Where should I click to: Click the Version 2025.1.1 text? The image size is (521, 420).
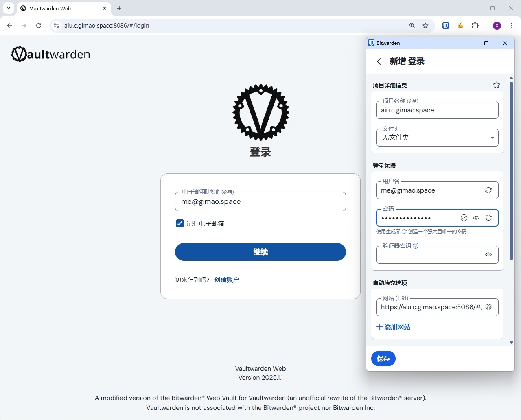(260, 378)
